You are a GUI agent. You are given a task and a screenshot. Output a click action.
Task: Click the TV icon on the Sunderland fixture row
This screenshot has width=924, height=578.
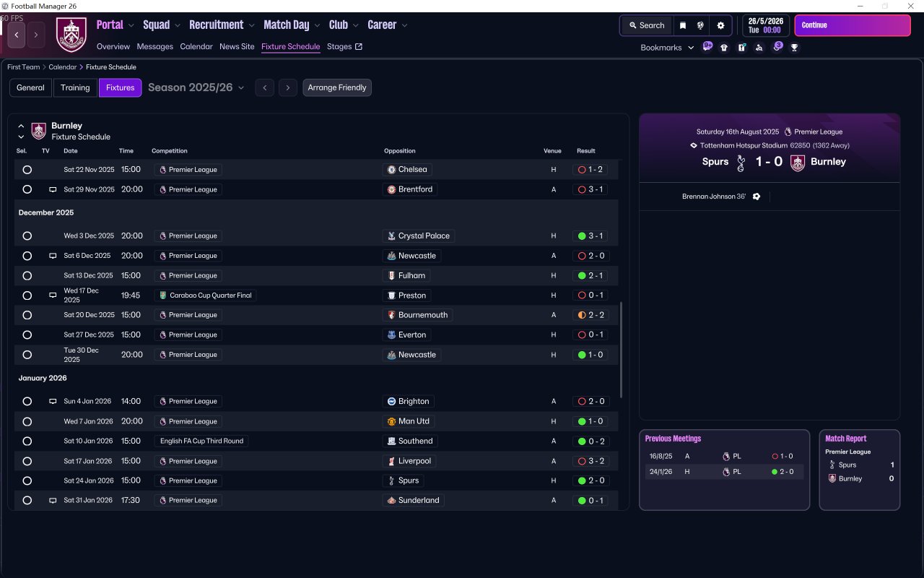coord(53,500)
